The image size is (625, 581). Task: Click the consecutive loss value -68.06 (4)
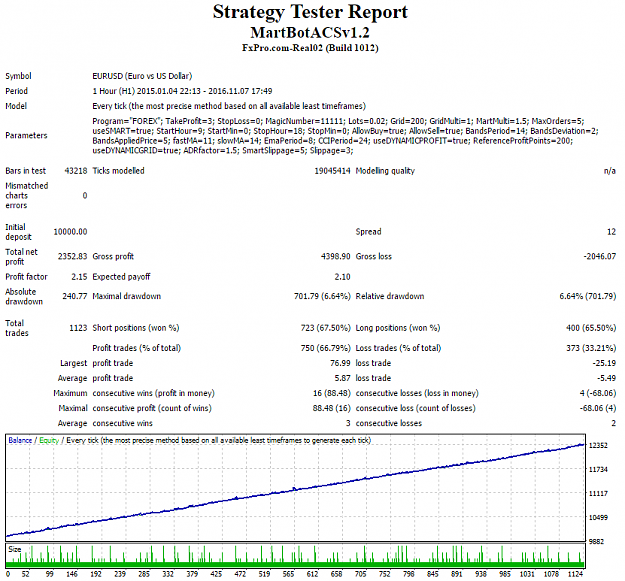598,408
